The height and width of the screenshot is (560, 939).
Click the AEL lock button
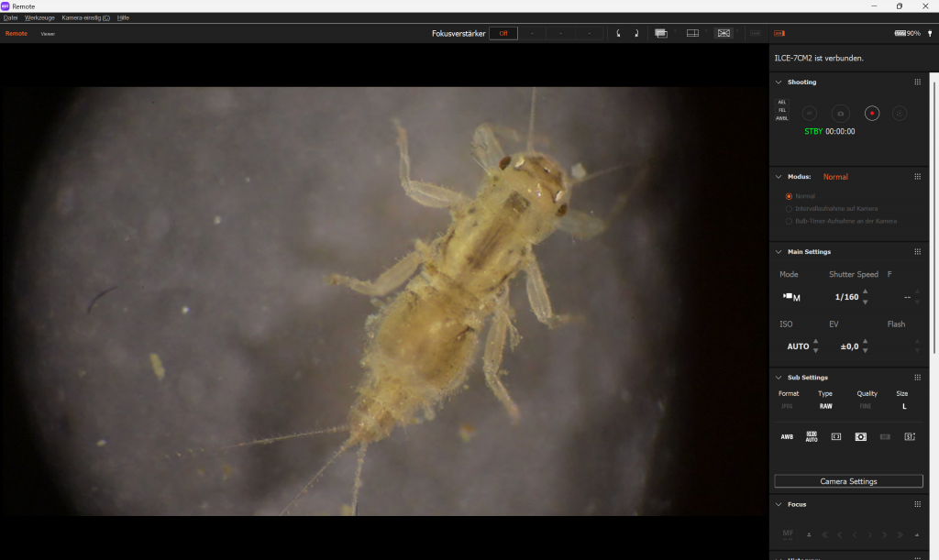[x=782, y=102]
